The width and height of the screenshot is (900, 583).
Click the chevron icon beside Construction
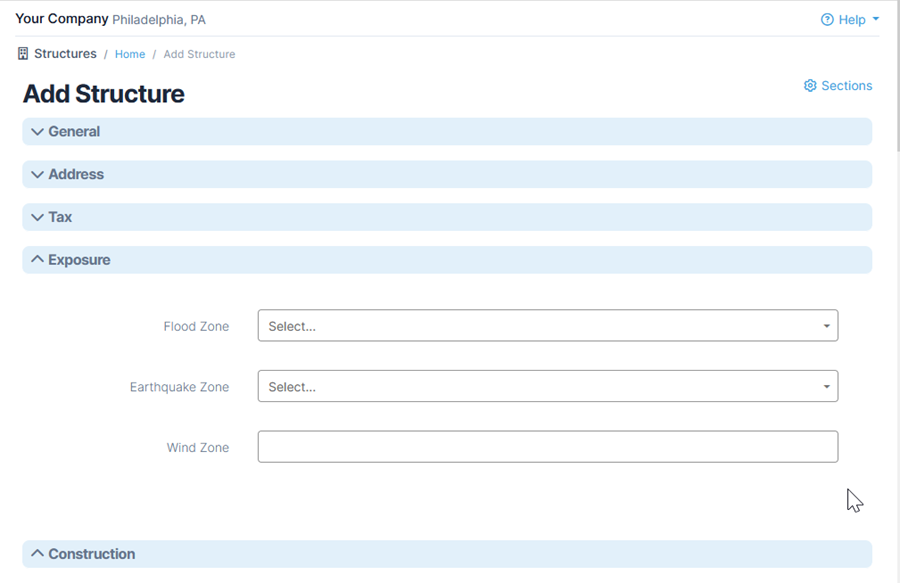point(37,554)
